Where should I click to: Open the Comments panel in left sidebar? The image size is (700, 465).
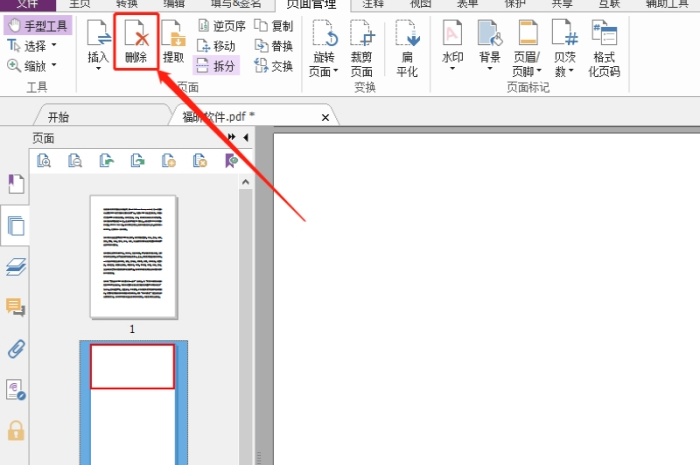click(x=16, y=307)
